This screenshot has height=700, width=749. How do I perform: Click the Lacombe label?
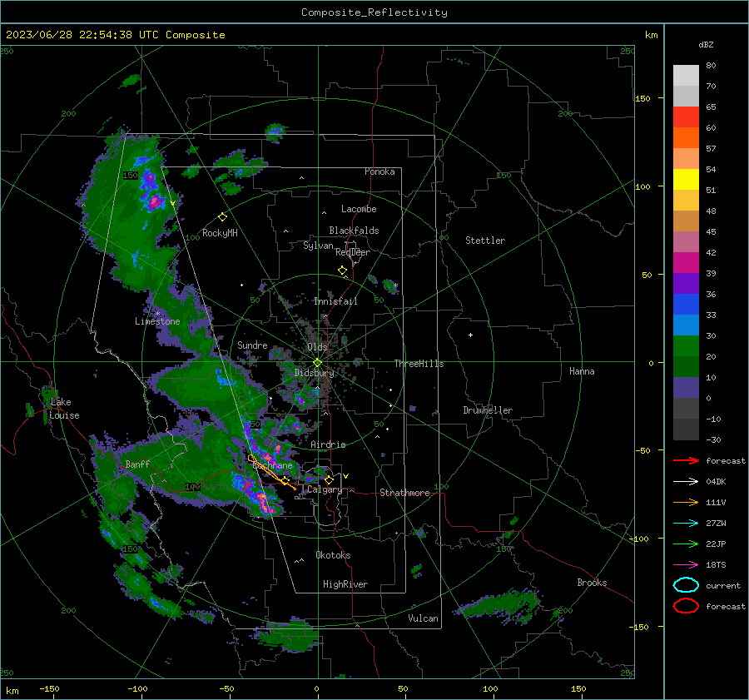[359, 209]
